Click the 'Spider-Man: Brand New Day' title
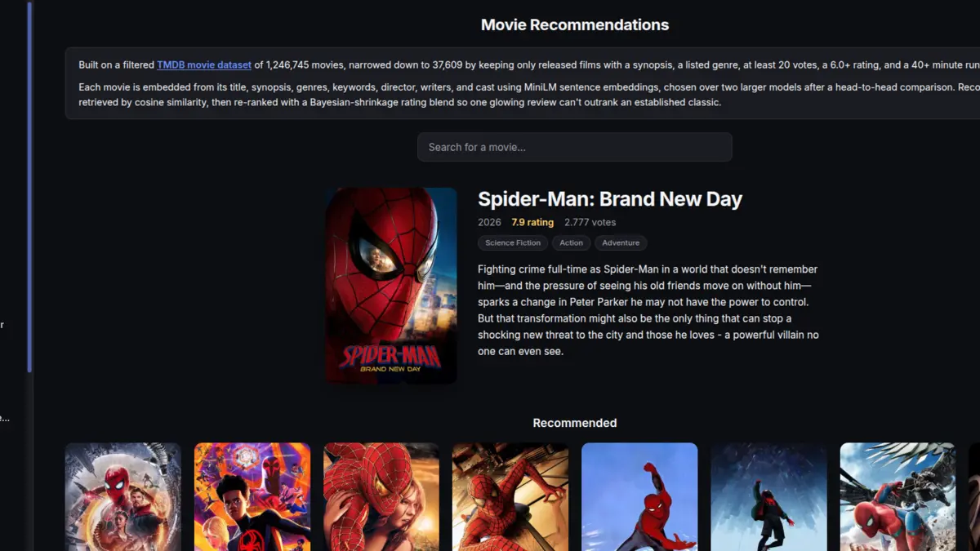 point(610,199)
